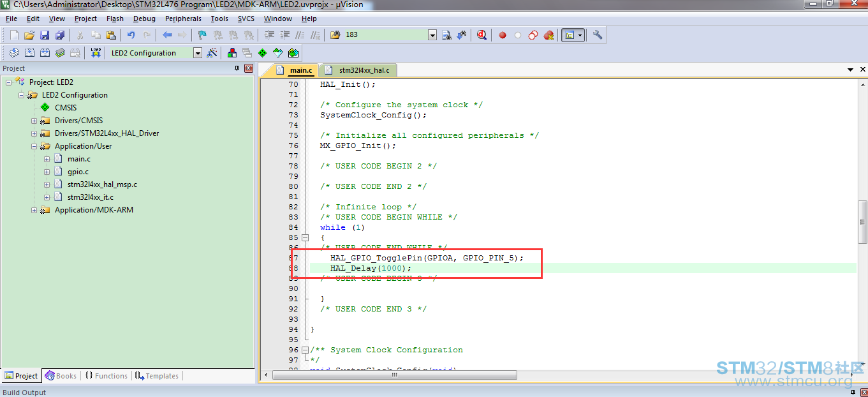Viewport: 868px width, 397px height.
Task: Click inside the find text field '183'
Action: click(385, 35)
